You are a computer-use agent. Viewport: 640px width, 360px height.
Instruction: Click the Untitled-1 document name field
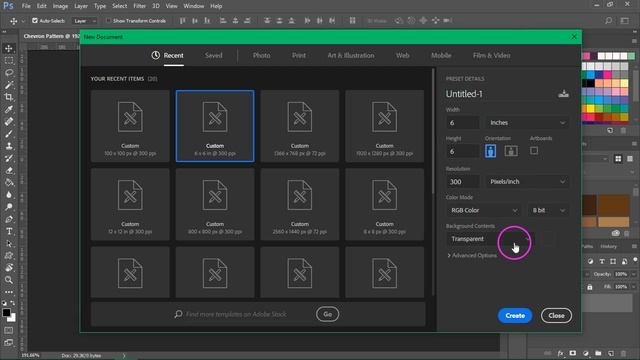(x=500, y=94)
